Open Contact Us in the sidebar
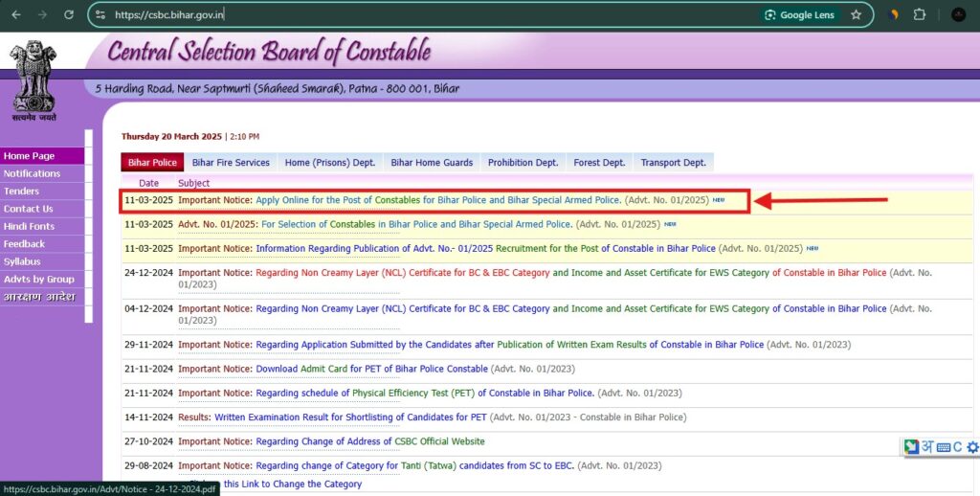This screenshot has height=496, width=980. [x=42, y=209]
